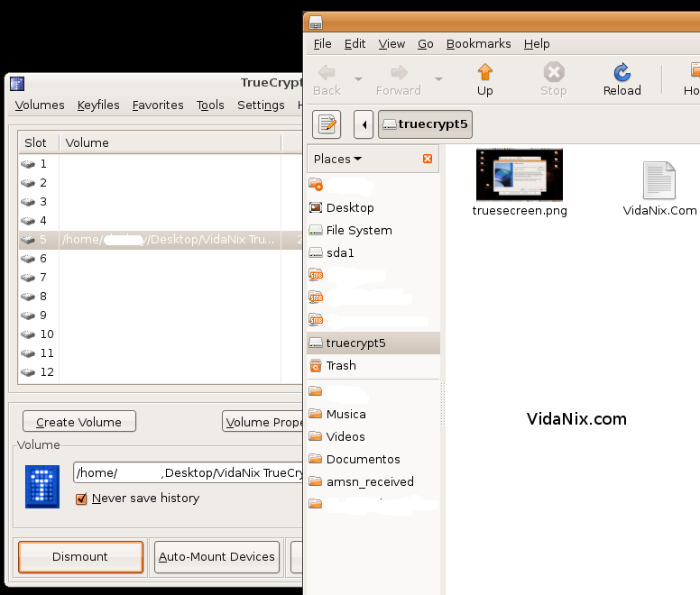Click the Volume column header
The height and width of the screenshot is (595, 700).
pos(170,143)
